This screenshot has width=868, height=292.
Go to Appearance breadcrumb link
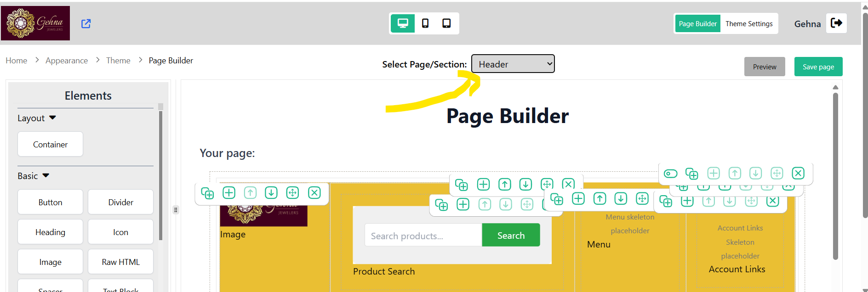[67, 61]
